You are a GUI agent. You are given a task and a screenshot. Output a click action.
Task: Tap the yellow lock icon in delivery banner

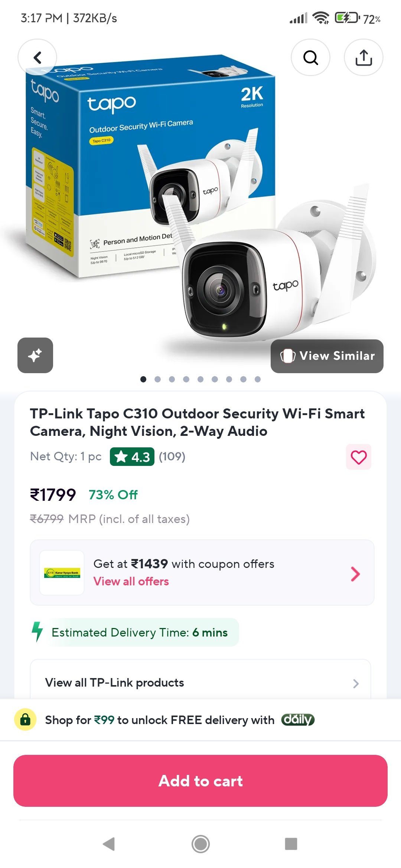25,720
